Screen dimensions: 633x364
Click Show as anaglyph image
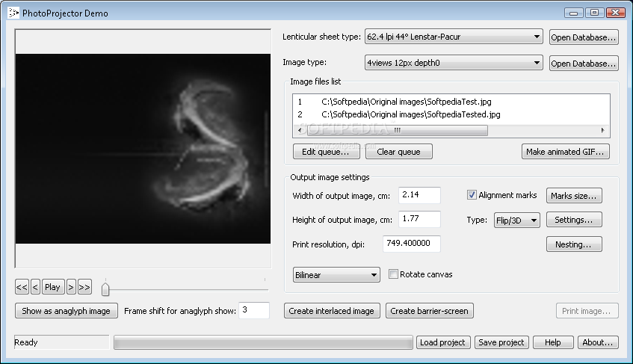pos(67,311)
